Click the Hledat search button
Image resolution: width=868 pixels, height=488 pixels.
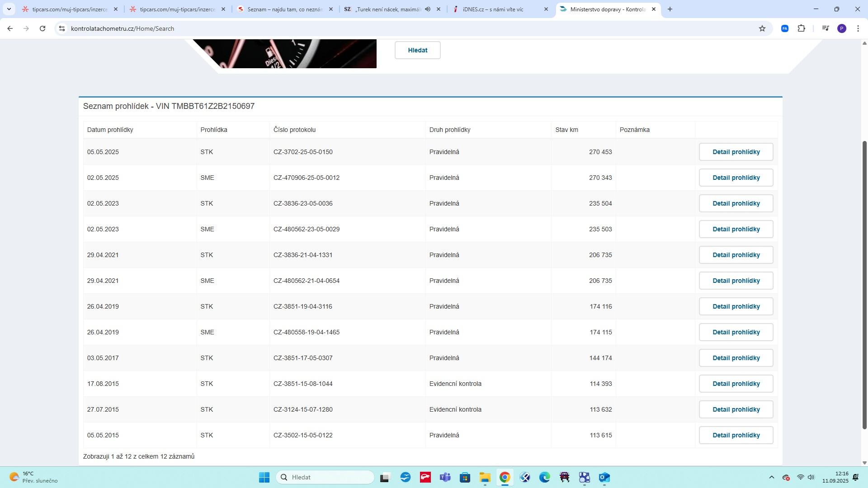(x=417, y=50)
